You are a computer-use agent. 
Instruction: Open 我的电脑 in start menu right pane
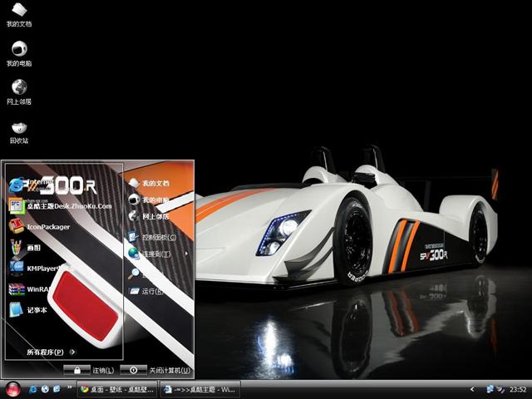(x=149, y=199)
